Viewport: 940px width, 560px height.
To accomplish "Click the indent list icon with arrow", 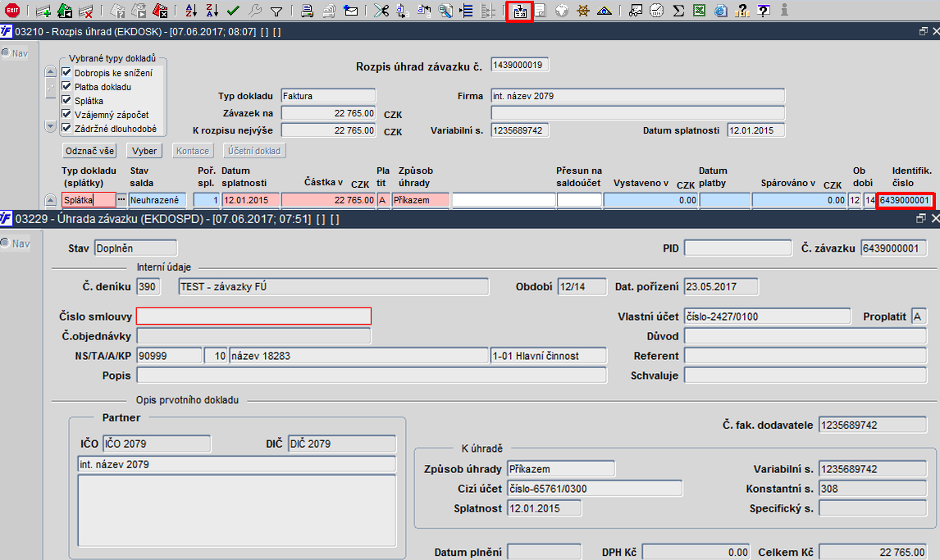I will [x=467, y=10].
